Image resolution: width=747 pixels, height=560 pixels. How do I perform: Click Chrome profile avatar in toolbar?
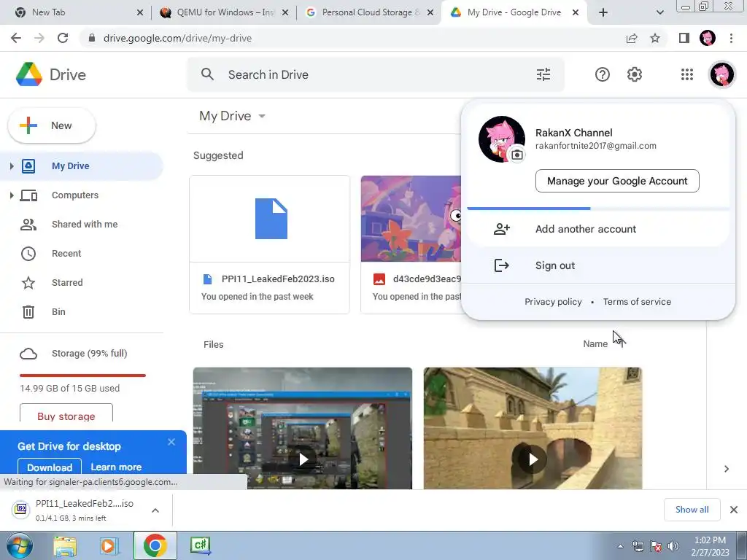click(707, 38)
